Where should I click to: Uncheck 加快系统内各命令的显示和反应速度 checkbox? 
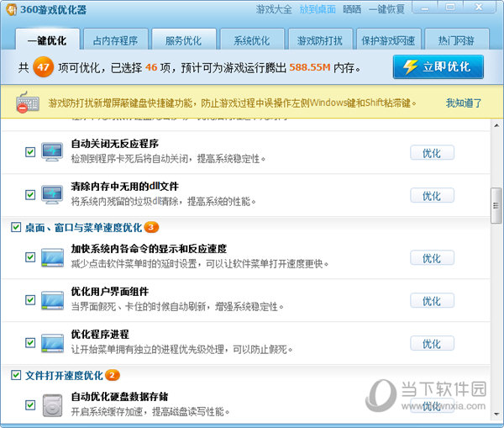(x=30, y=257)
